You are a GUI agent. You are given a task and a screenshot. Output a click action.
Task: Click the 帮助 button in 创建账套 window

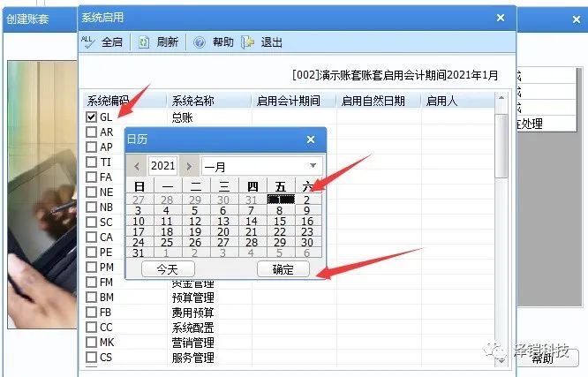coord(543,359)
